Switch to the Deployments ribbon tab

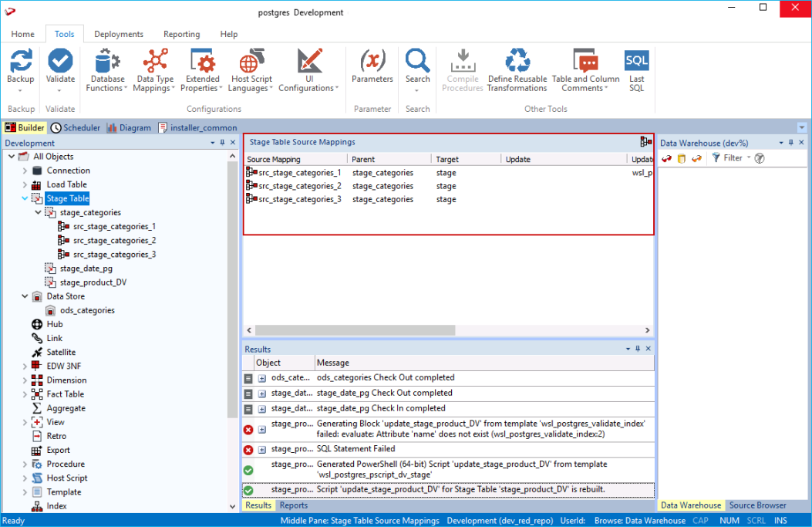(119, 34)
